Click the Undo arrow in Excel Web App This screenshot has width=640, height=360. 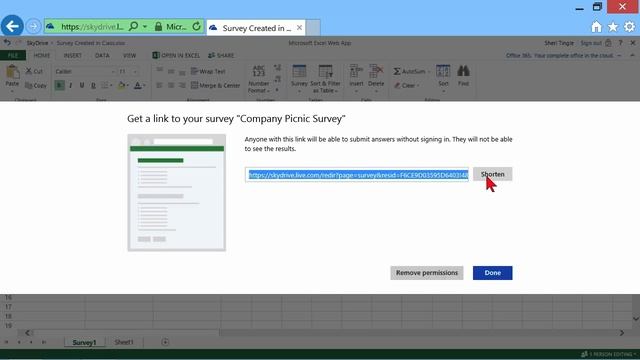(x=7, y=42)
